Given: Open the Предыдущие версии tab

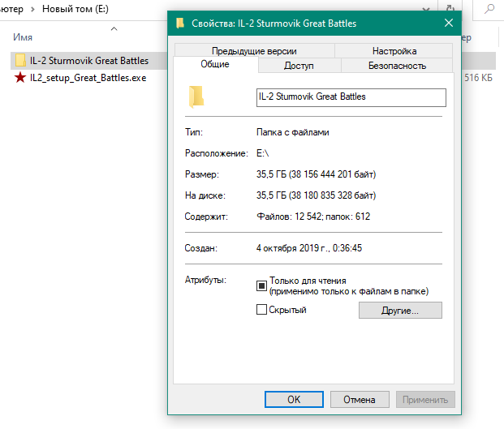Looking at the screenshot, I should pyautogui.click(x=254, y=51).
